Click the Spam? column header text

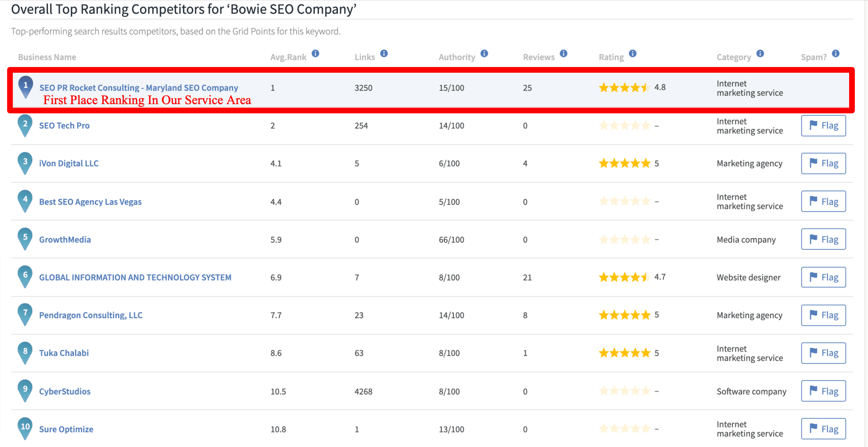(814, 57)
